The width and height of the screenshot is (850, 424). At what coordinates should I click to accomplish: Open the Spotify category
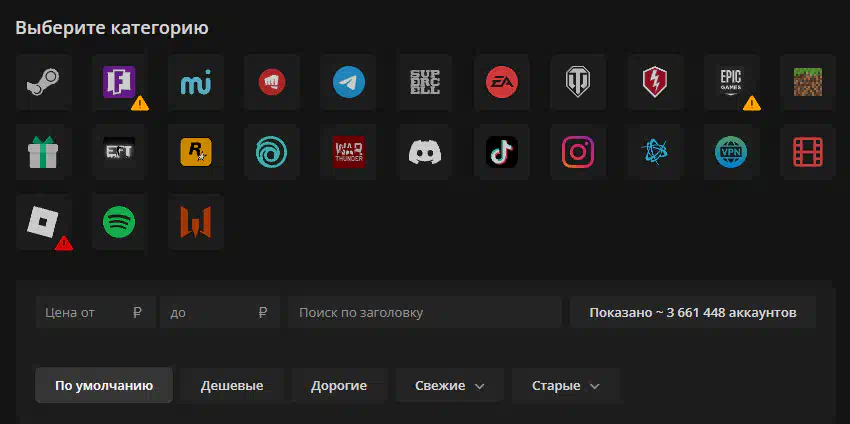(119, 222)
